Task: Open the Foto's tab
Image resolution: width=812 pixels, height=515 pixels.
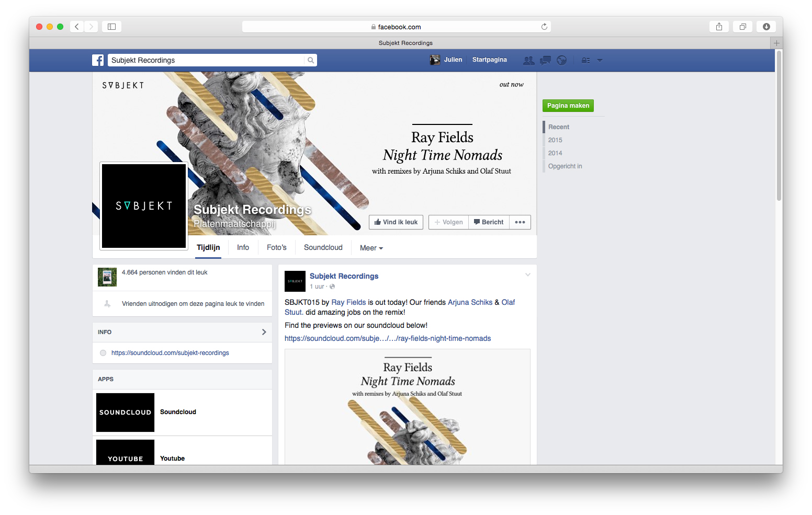Action: click(x=277, y=248)
